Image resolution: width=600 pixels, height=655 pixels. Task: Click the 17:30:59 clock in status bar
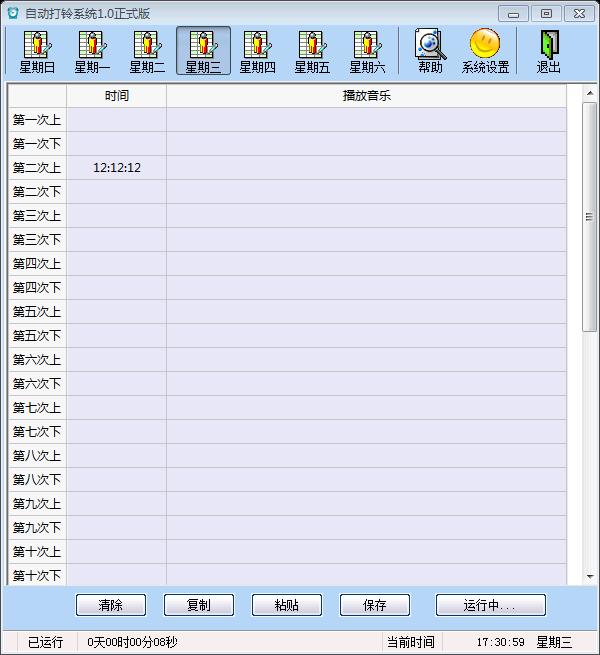coord(501,642)
